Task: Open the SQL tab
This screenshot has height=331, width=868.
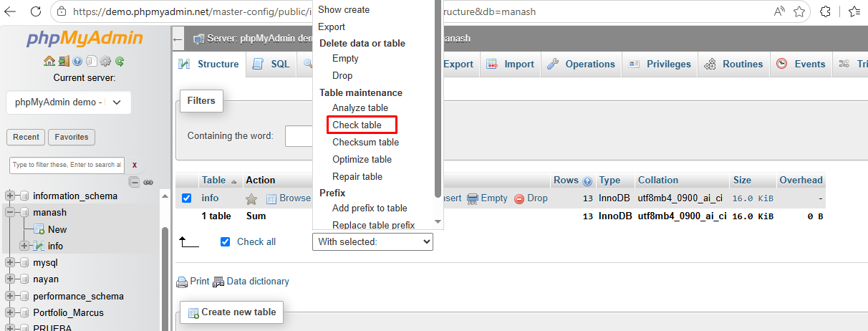Action: (x=271, y=64)
